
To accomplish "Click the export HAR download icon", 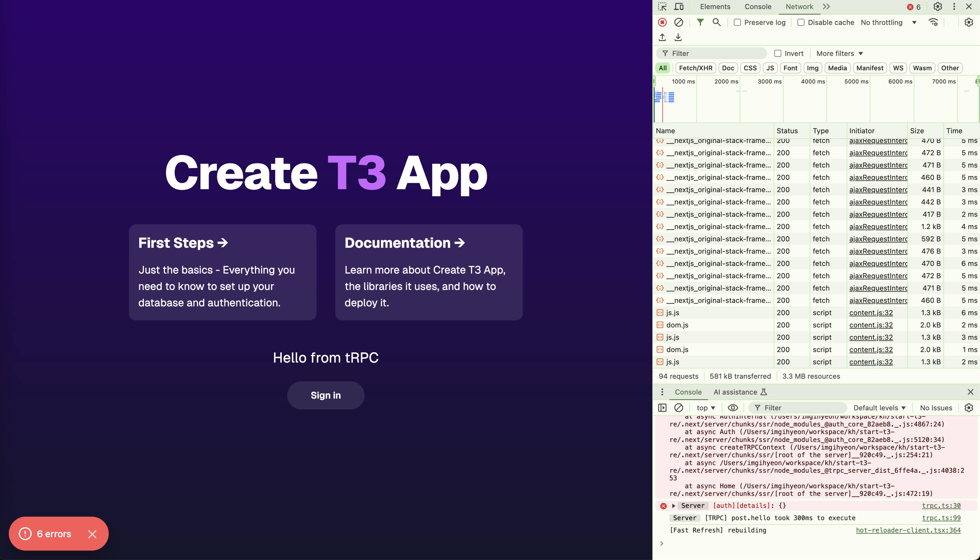I will click(678, 37).
